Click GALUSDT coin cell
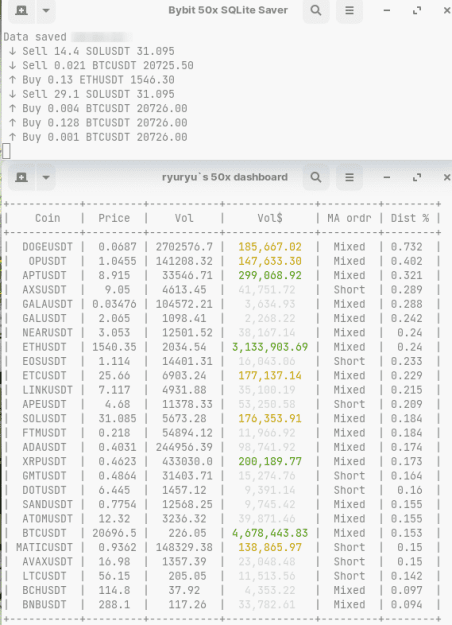This screenshot has width=452, height=625. tap(44, 318)
